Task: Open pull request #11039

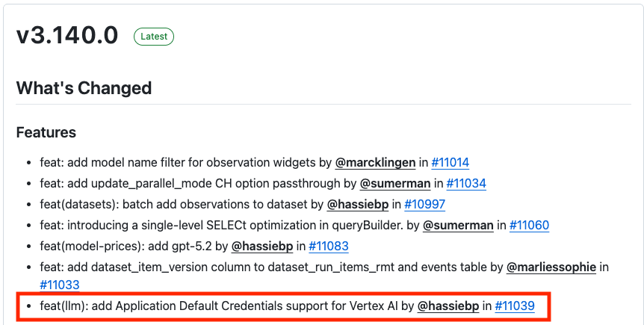Action: point(515,306)
